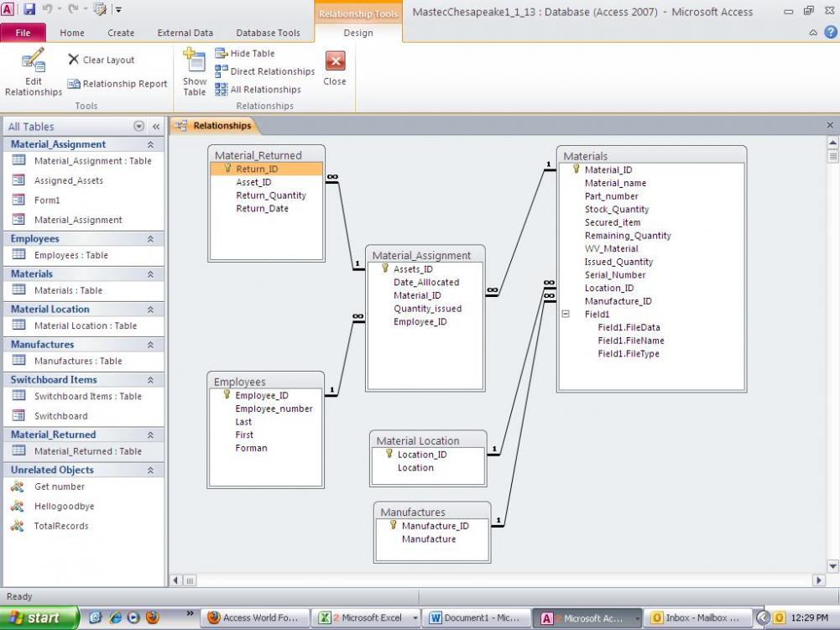The height and width of the screenshot is (630, 840).
Task: Click the Edit Relationships icon
Action: 34,61
